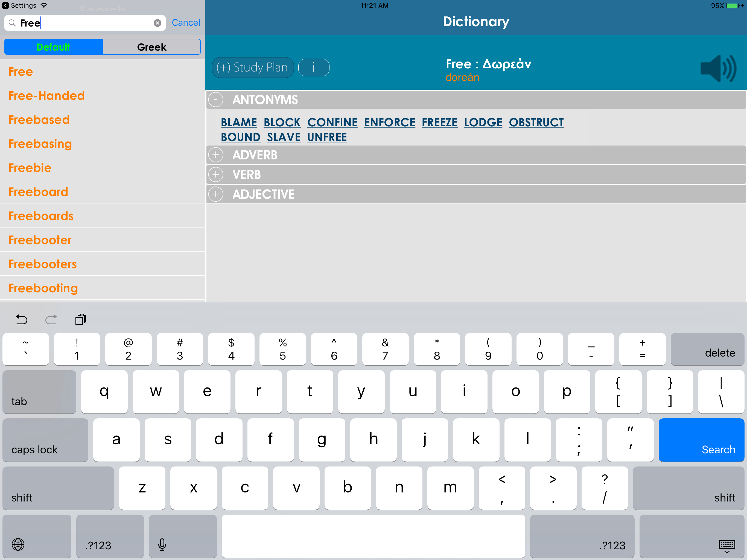The width and height of the screenshot is (747, 560).
Task: Switch to the Greek search mode
Action: 151,47
